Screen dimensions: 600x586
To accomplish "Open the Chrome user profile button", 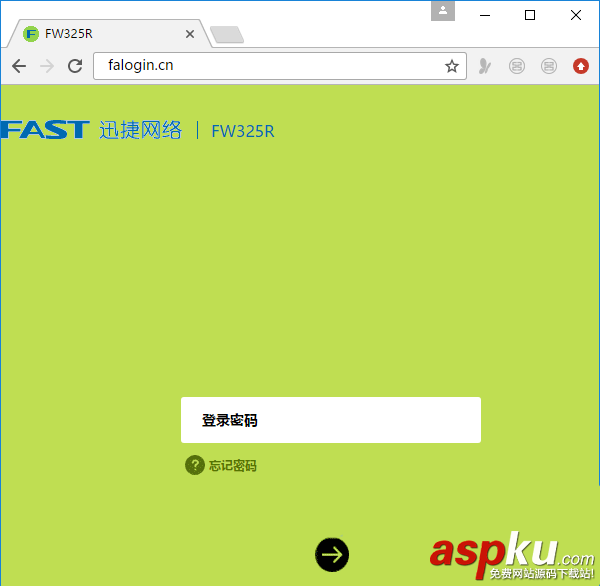I will [443, 11].
